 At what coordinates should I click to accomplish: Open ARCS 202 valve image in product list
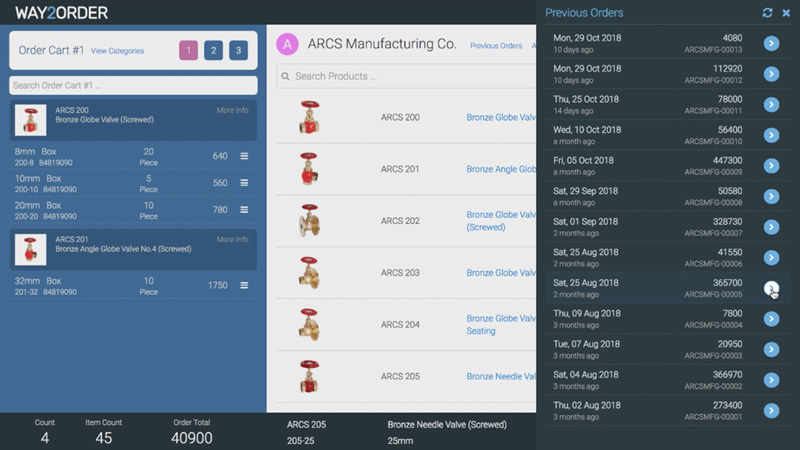(x=309, y=220)
